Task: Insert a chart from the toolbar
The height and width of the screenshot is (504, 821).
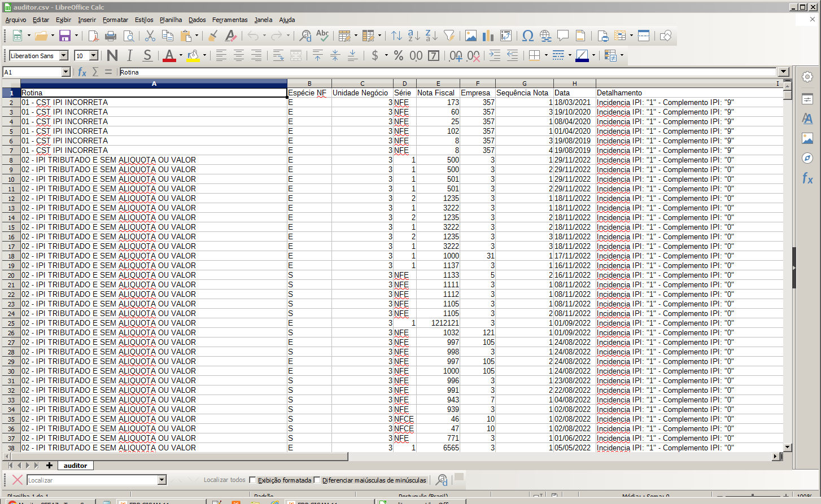Action: point(488,36)
